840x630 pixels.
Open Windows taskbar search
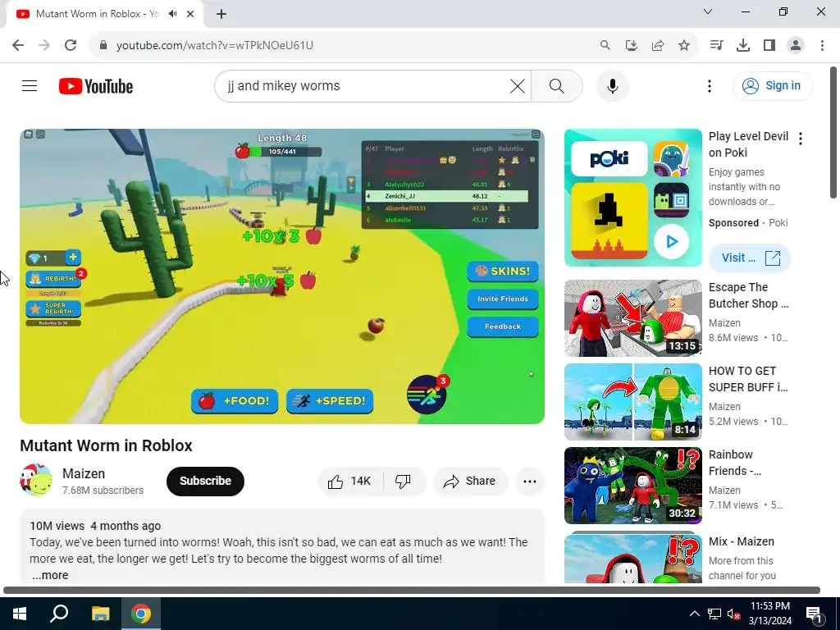59,614
